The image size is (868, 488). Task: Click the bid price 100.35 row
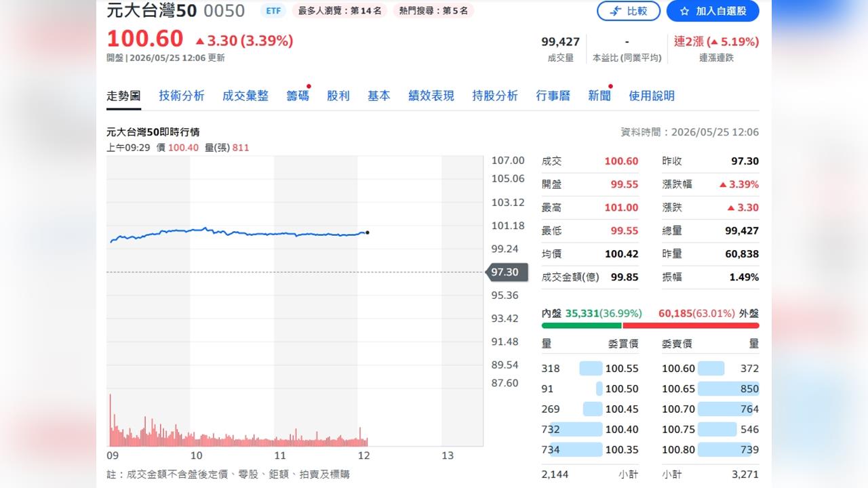(x=590, y=450)
